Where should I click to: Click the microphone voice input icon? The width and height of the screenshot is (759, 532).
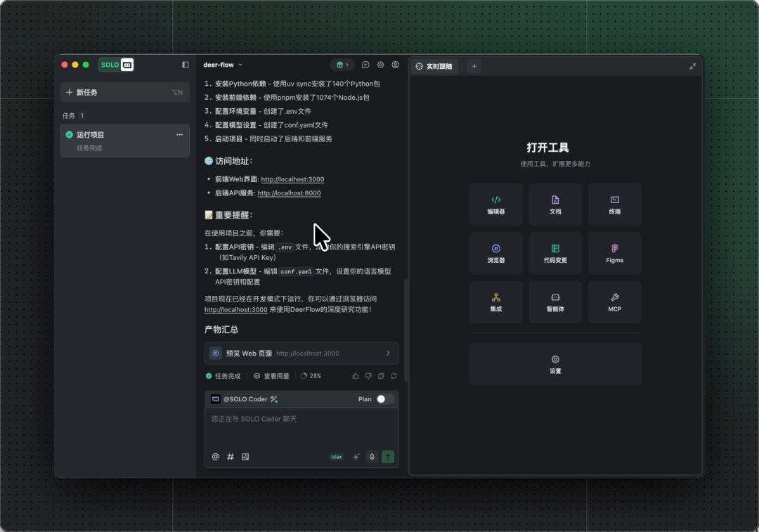372,457
